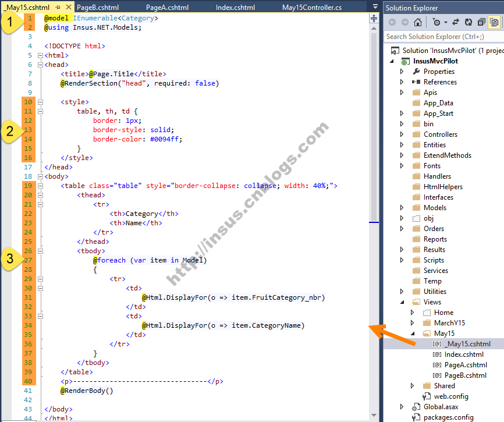Select the Temp folder

(432, 281)
